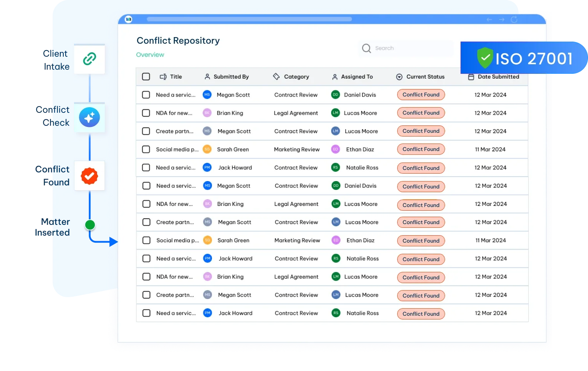
Task: Click the search magnifier icon
Action: (366, 48)
